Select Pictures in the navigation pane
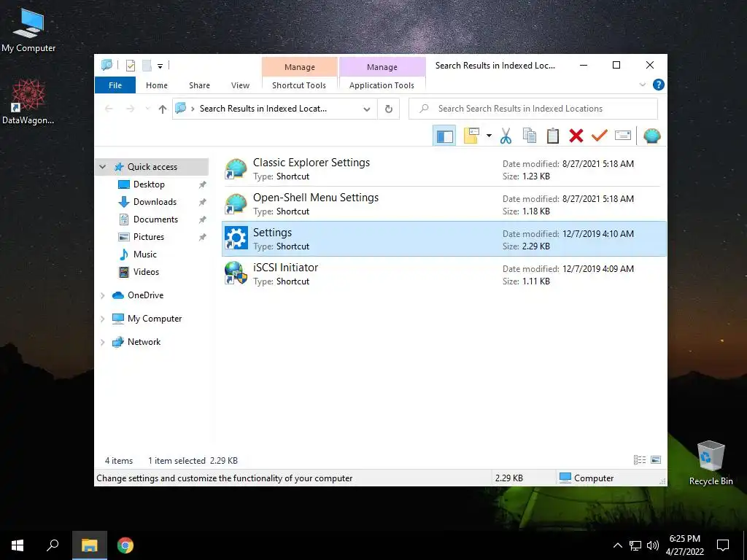This screenshot has height=560, width=747. [x=149, y=237]
